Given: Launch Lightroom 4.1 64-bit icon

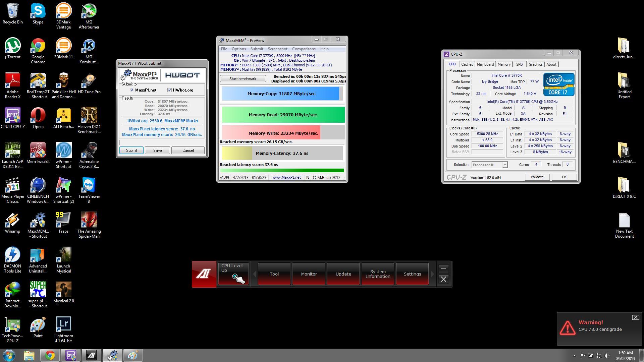Looking at the screenshot, I should (63, 330).
